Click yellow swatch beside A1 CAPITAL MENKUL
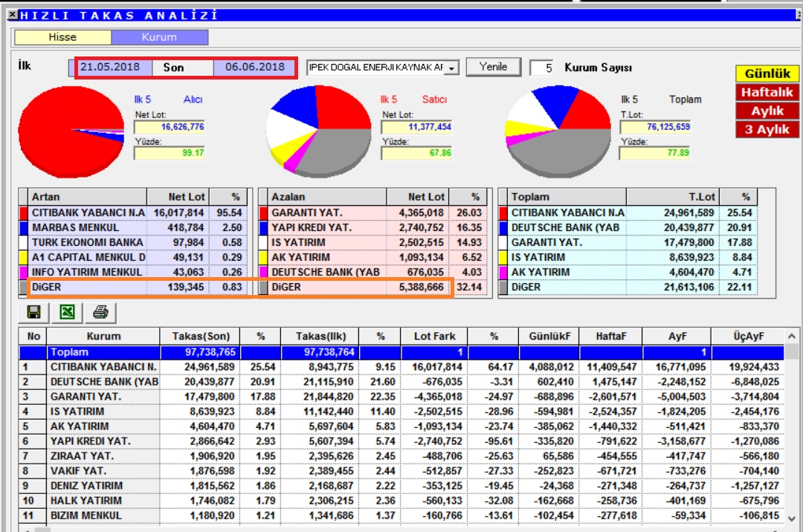This screenshot has height=532, width=803. [x=23, y=257]
